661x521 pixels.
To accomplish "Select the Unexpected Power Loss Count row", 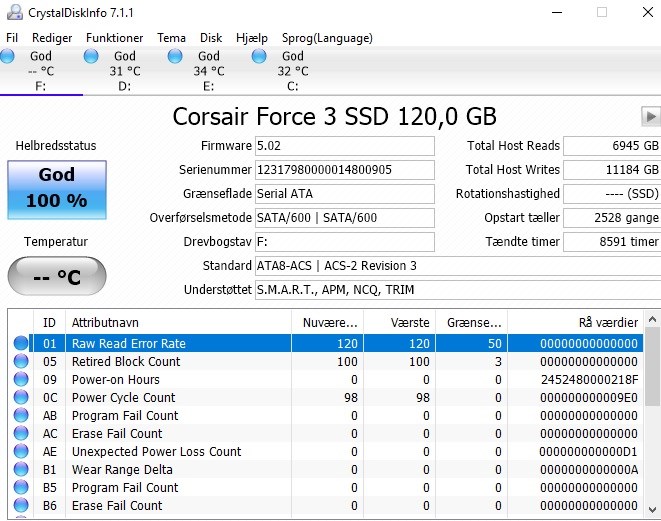I will click(325, 451).
